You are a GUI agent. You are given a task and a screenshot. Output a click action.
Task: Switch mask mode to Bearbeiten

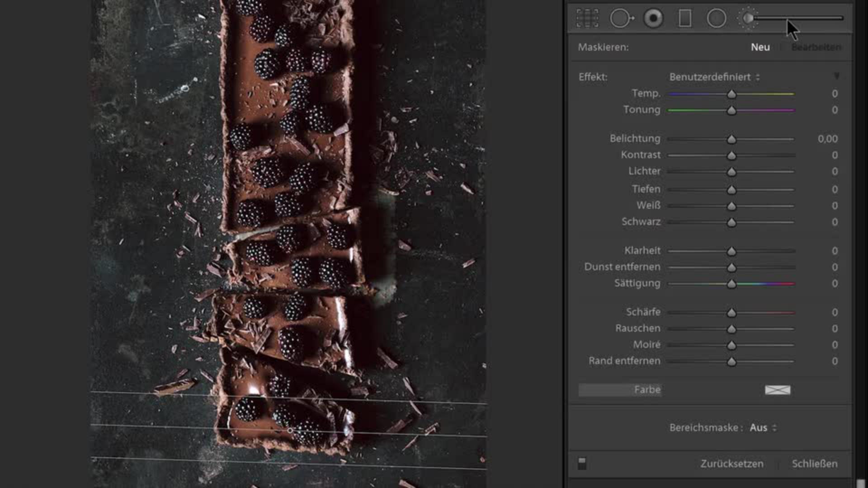tap(816, 47)
